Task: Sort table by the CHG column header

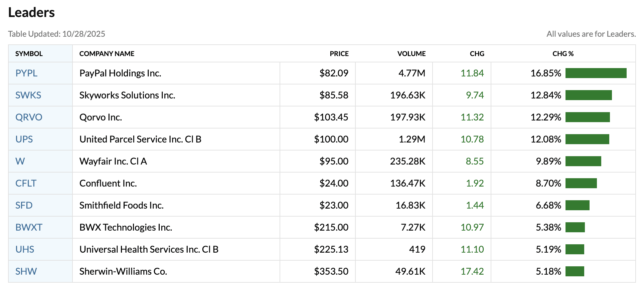Action: [x=477, y=53]
